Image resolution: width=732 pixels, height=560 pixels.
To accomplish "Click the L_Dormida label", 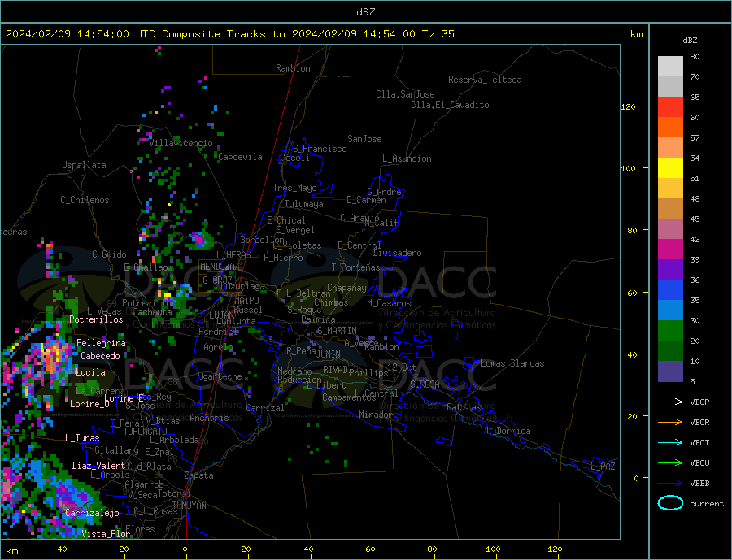I will [x=509, y=431].
